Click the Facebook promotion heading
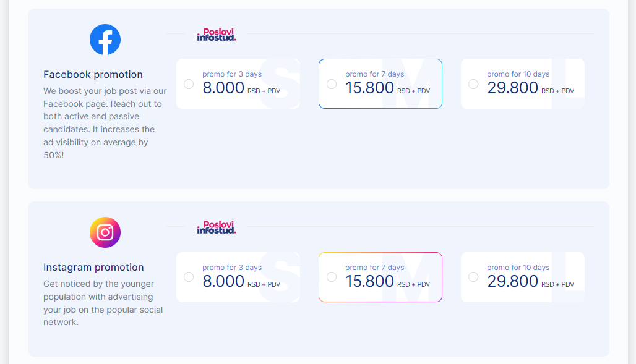Screen dimensions: 636x364 click(x=93, y=75)
